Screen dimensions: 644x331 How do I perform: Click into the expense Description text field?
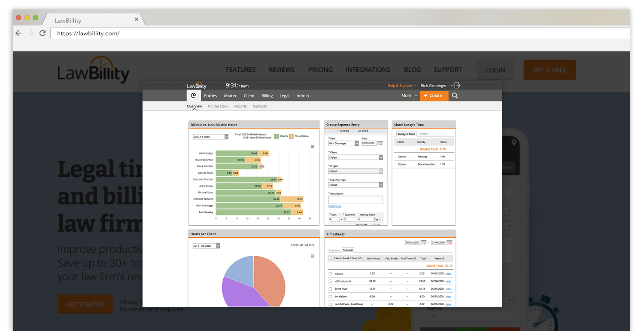[x=355, y=200]
